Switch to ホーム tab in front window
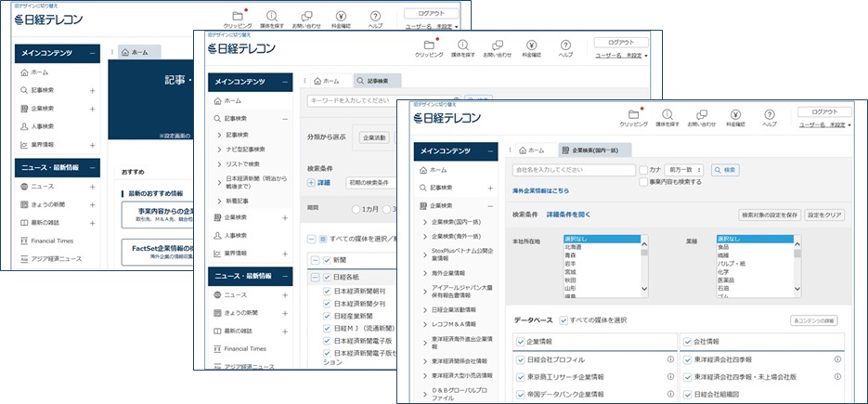Viewport: 868px width, 404px height. coord(530,150)
